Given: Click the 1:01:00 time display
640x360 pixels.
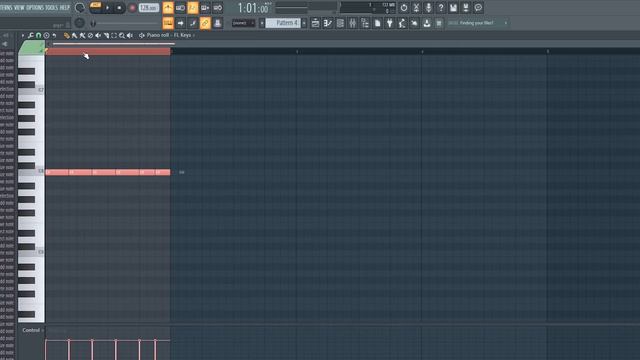Looking at the screenshot, I should pos(253,8).
